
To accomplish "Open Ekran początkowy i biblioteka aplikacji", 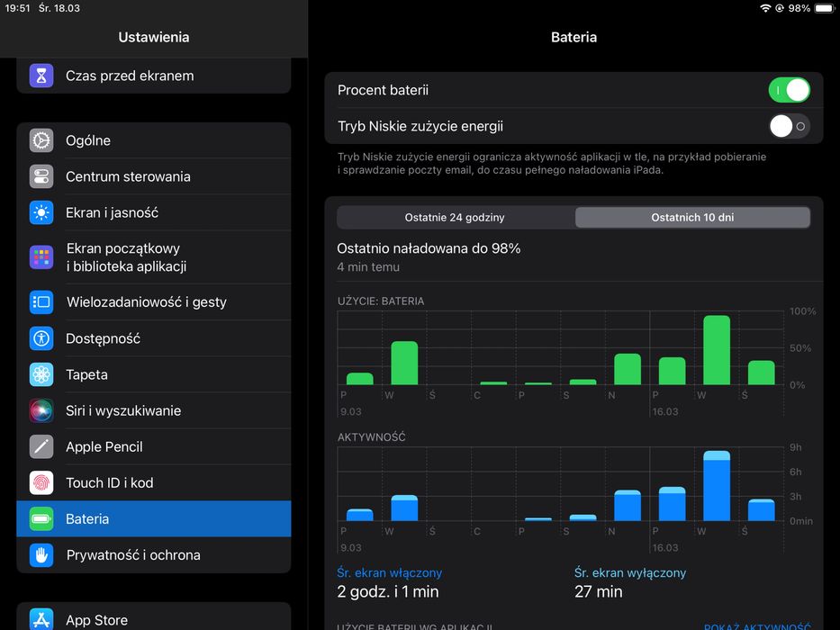I will [154, 257].
